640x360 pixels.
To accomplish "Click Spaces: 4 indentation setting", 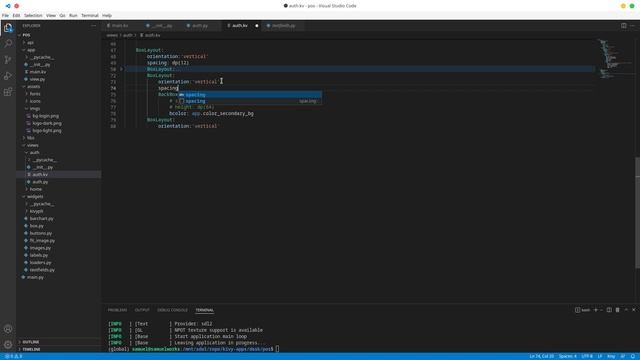I will [568, 356].
